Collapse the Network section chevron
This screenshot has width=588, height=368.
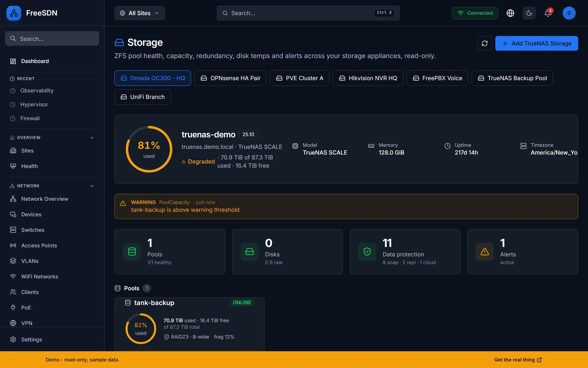92,186
